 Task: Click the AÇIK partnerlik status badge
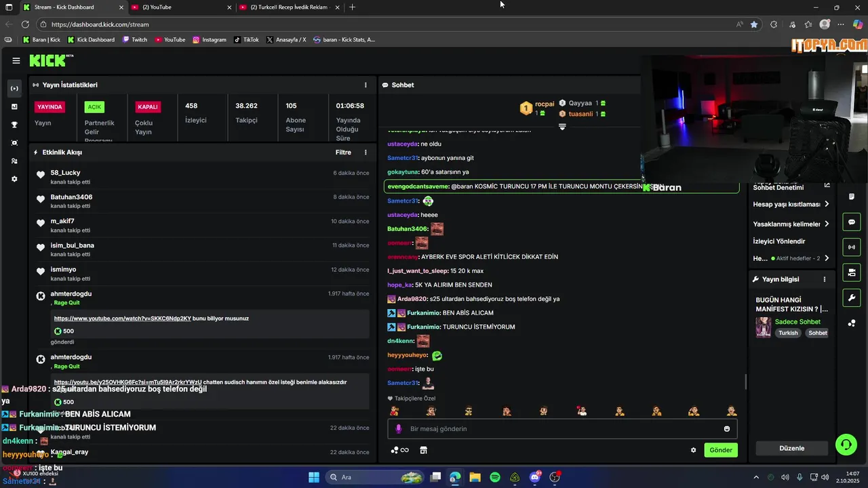point(94,107)
